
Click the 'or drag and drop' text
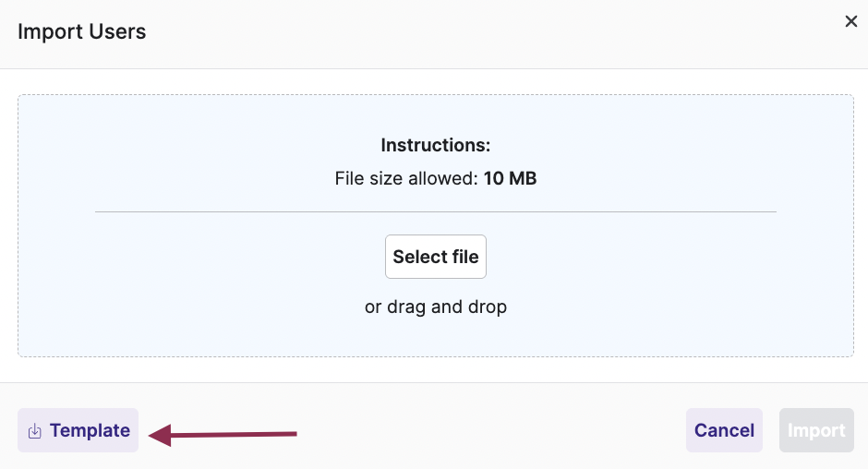point(436,307)
